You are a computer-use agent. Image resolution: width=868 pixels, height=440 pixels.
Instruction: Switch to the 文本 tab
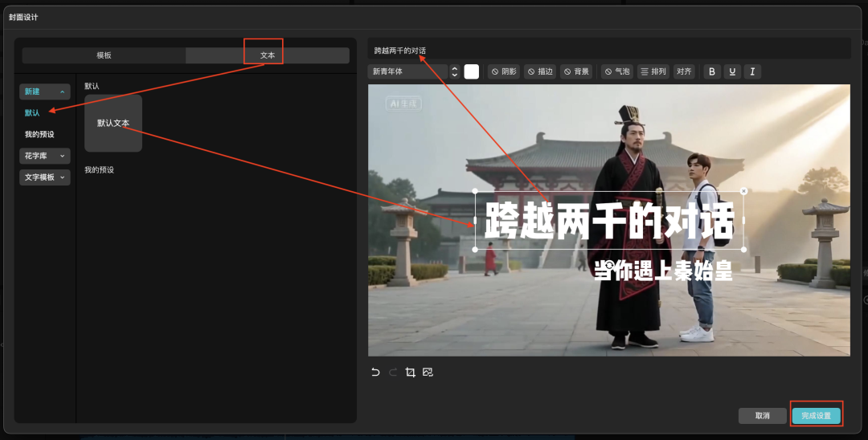pyautogui.click(x=268, y=55)
